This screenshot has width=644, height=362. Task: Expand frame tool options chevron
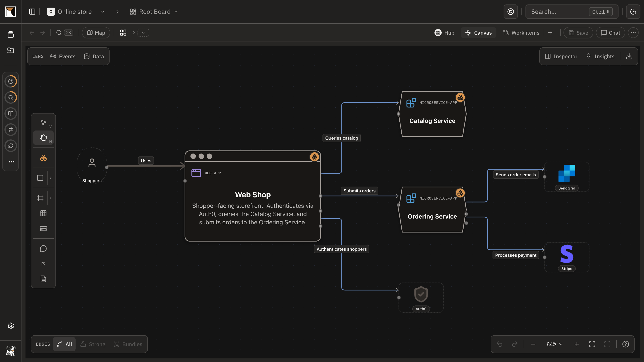pos(51,198)
